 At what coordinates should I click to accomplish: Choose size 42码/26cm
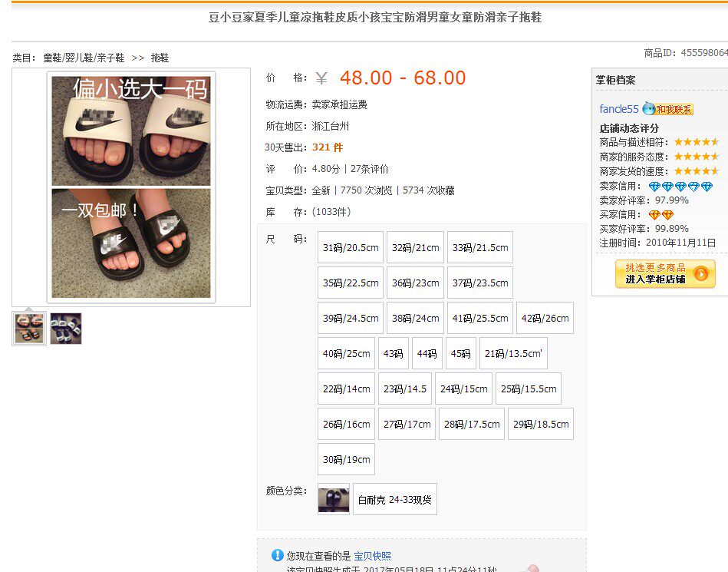point(545,319)
